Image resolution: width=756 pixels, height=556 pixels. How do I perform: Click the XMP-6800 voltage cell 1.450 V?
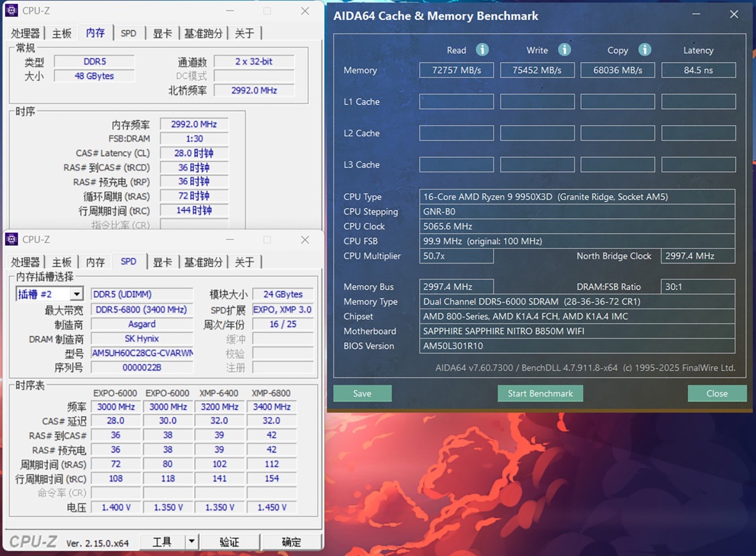click(272, 508)
